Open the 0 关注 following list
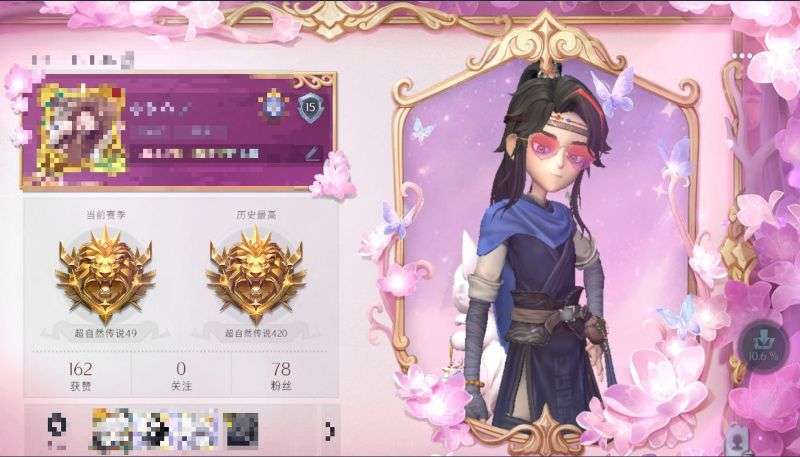Image resolution: width=800 pixels, height=457 pixels. tap(181, 376)
